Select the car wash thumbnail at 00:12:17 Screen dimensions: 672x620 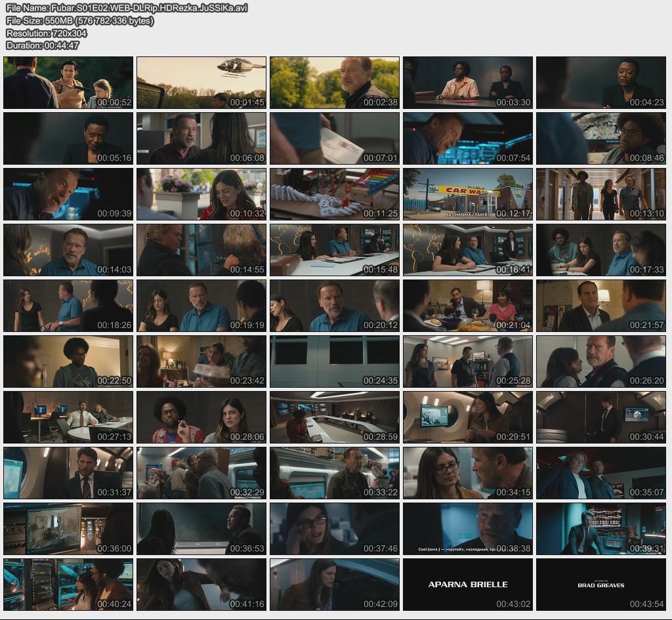(467, 194)
